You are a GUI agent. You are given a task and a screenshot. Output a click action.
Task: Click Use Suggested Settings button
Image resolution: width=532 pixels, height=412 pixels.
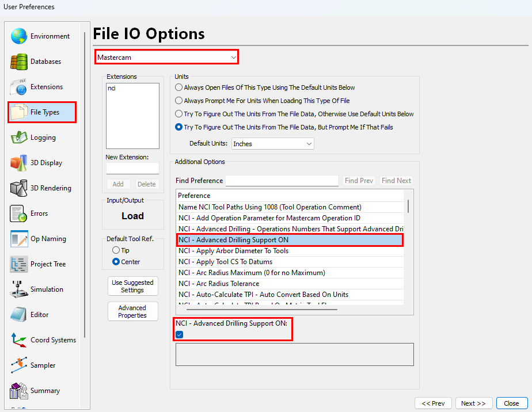pos(132,286)
